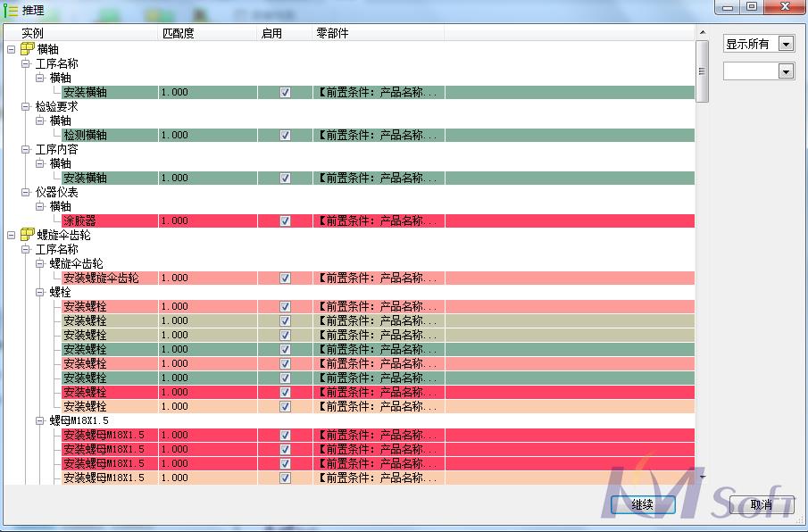Open the 显示所有 dropdown list
808x532 pixels.
784,43
